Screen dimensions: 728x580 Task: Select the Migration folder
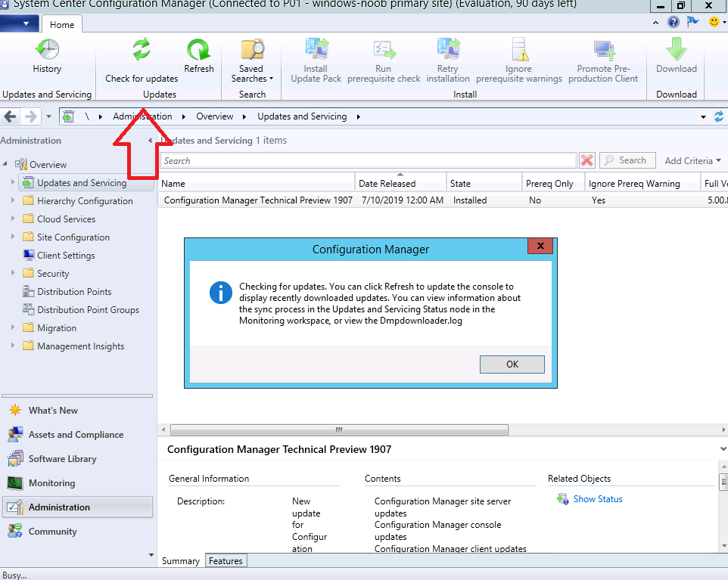(x=57, y=327)
